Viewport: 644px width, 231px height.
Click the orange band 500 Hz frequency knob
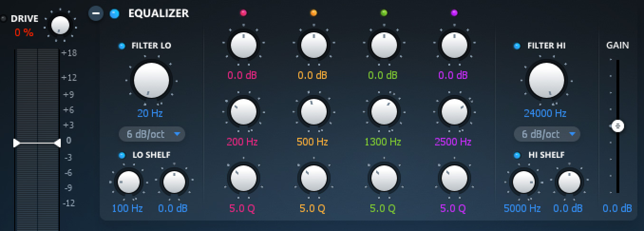pyautogui.click(x=314, y=112)
